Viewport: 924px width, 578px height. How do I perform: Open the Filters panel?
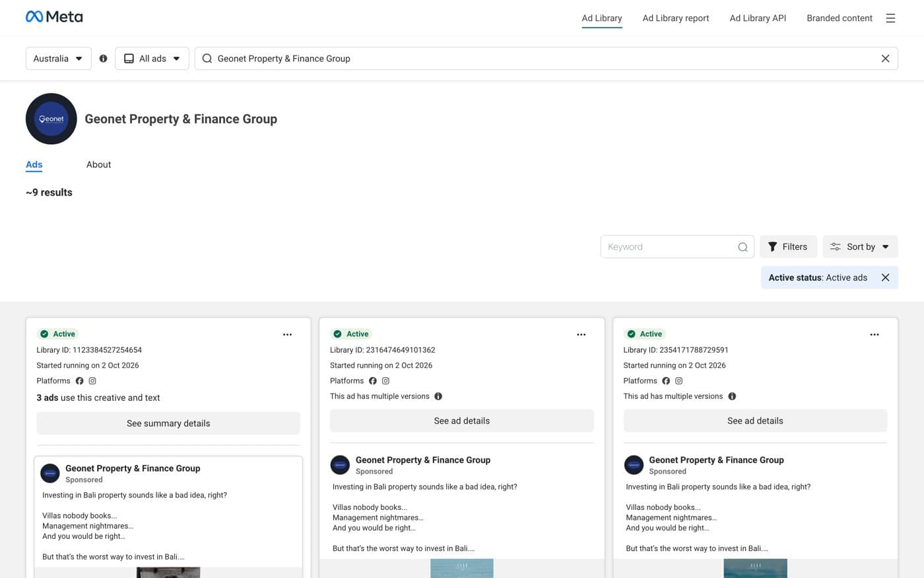pos(788,246)
